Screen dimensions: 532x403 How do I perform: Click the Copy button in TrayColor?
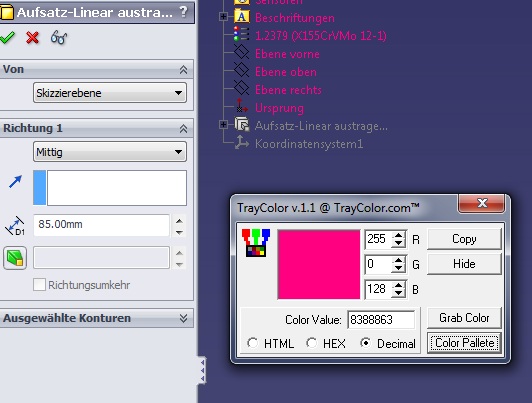pos(464,239)
